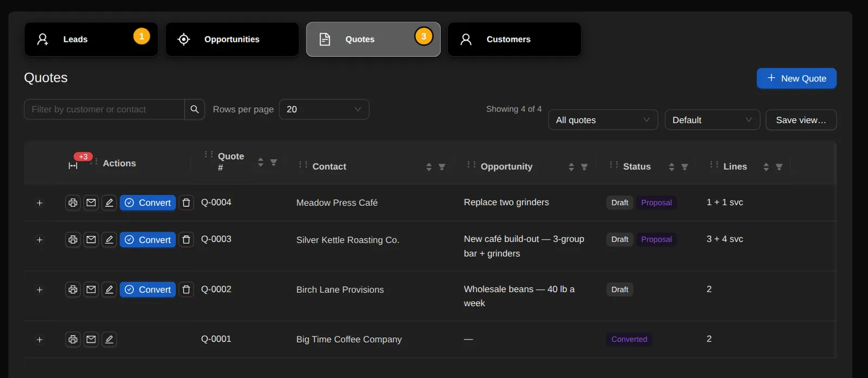Edit quote Q-0001 with pencil icon
The height and width of the screenshot is (378, 868).
point(109,339)
